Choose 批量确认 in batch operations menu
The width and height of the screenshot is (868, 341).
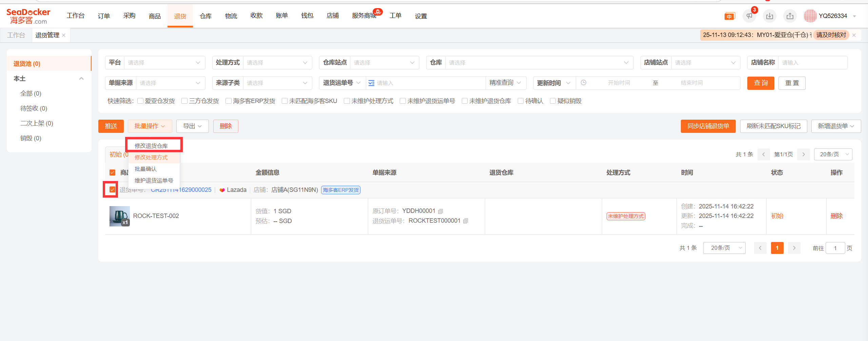(x=146, y=169)
